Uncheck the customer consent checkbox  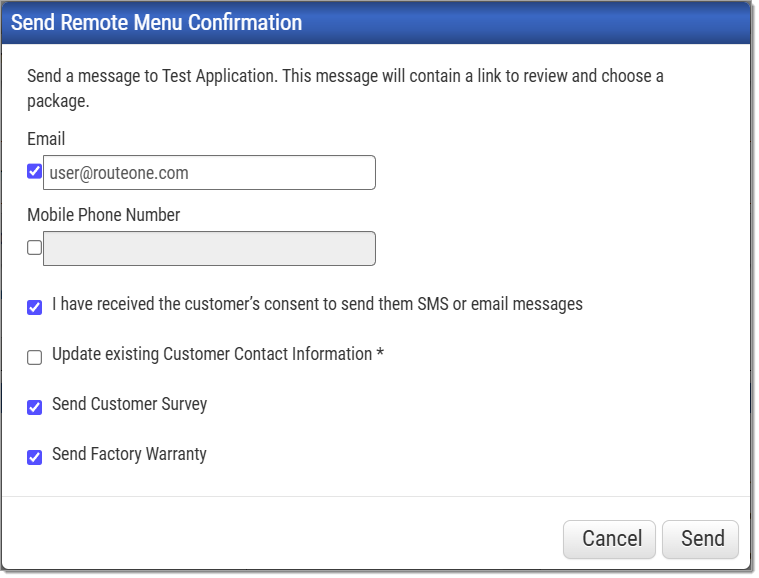(34, 307)
